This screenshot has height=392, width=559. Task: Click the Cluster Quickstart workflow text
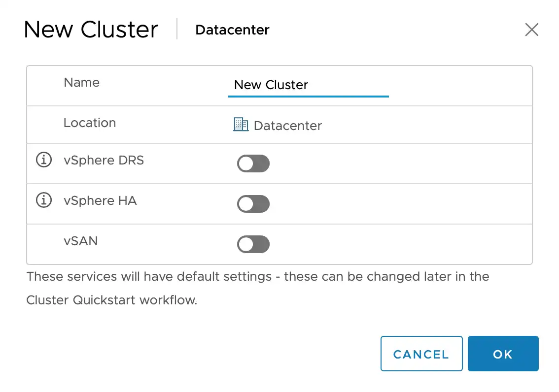coord(111,300)
